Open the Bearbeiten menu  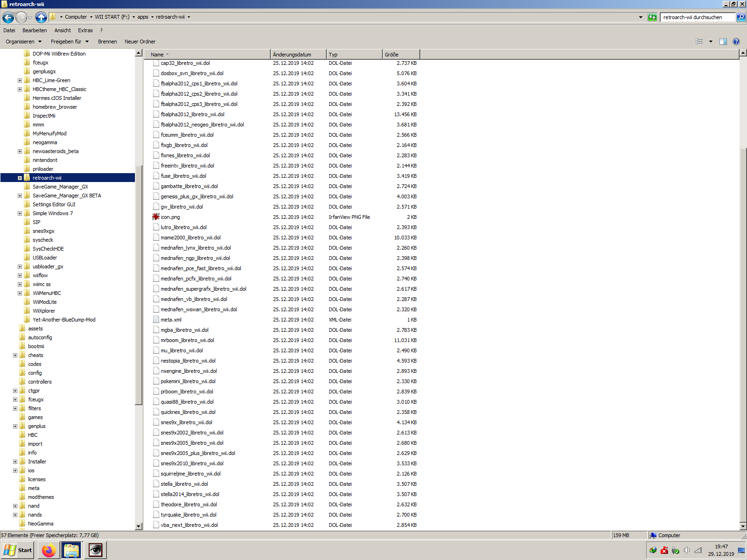click(35, 30)
